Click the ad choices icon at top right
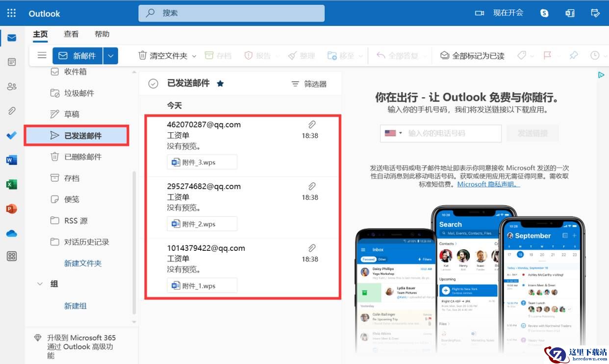This screenshot has width=609, height=364. [x=601, y=75]
